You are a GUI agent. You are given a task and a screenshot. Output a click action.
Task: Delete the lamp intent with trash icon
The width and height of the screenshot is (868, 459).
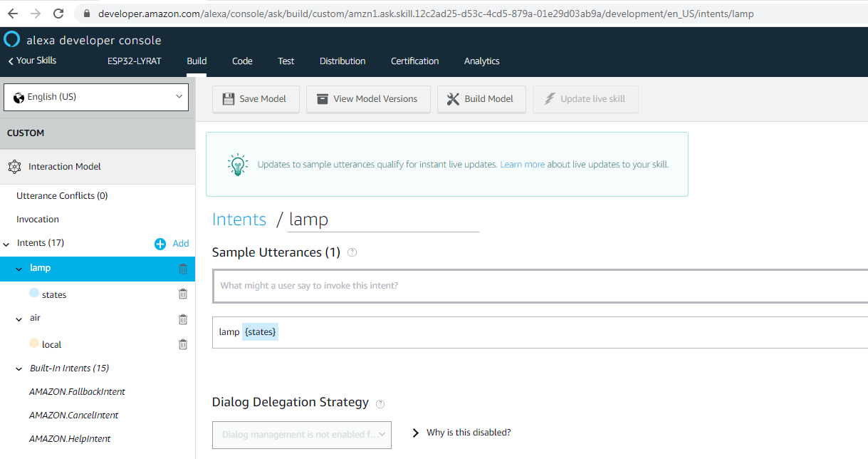pos(183,269)
